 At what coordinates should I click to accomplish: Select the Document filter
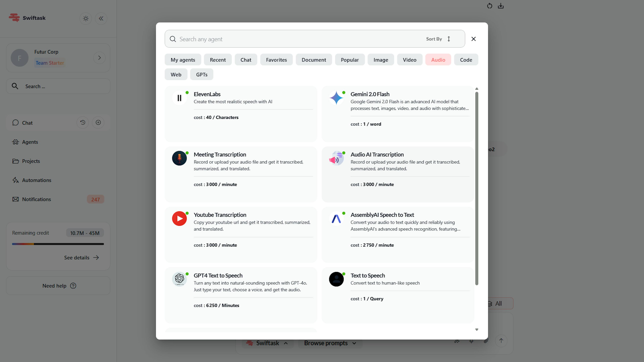click(x=314, y=60)
